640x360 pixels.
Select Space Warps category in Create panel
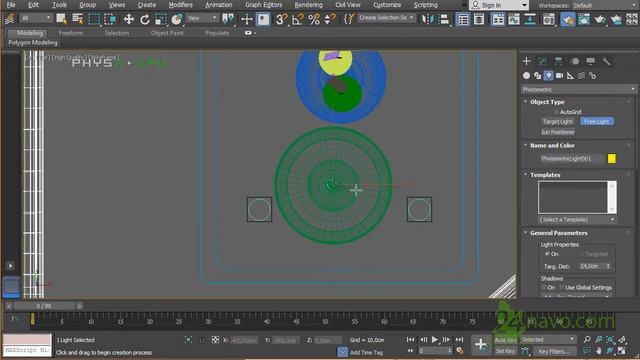(582, 76)
